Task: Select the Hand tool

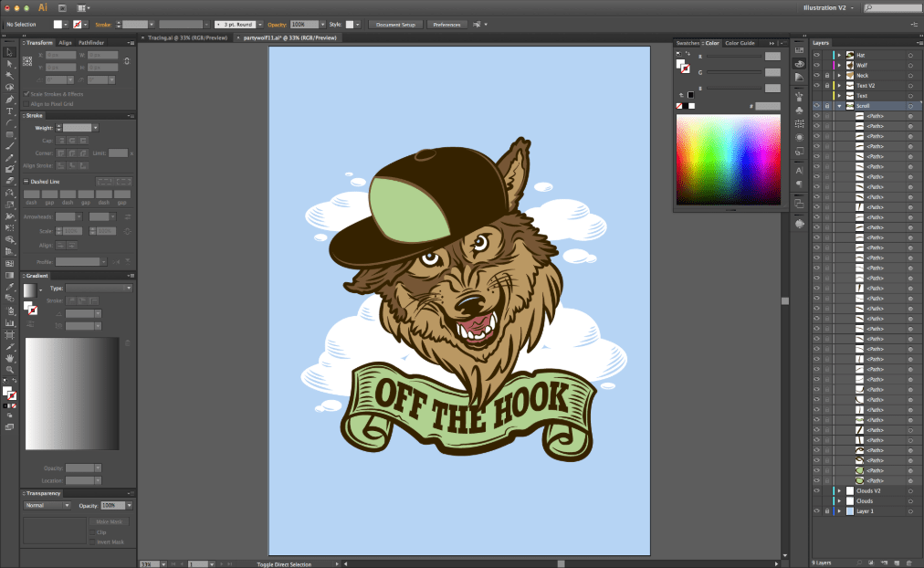Action: pyautogui.click(x=10, y=359)
